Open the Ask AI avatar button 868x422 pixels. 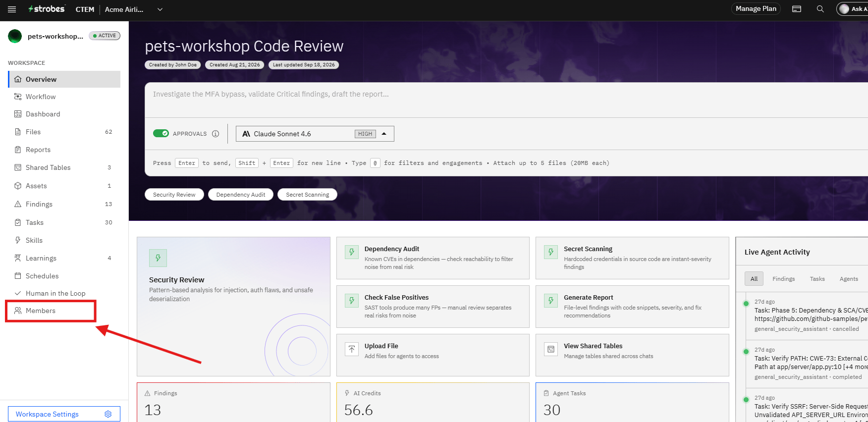[x=852, y=9]
